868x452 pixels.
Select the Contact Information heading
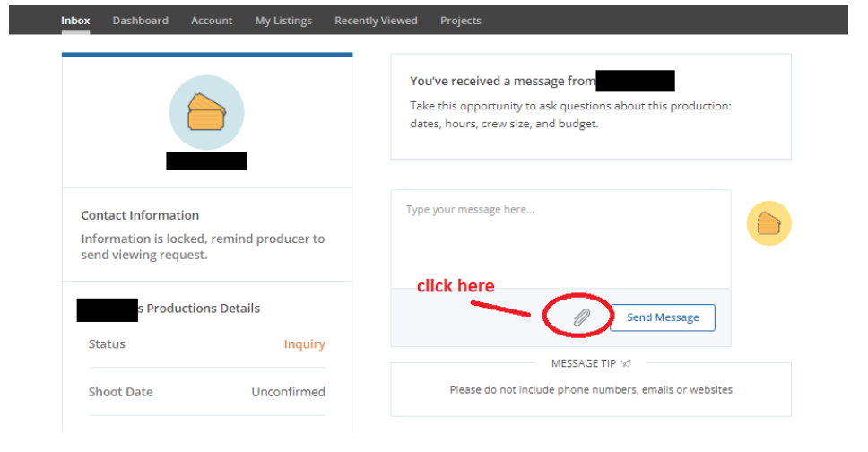140,215
